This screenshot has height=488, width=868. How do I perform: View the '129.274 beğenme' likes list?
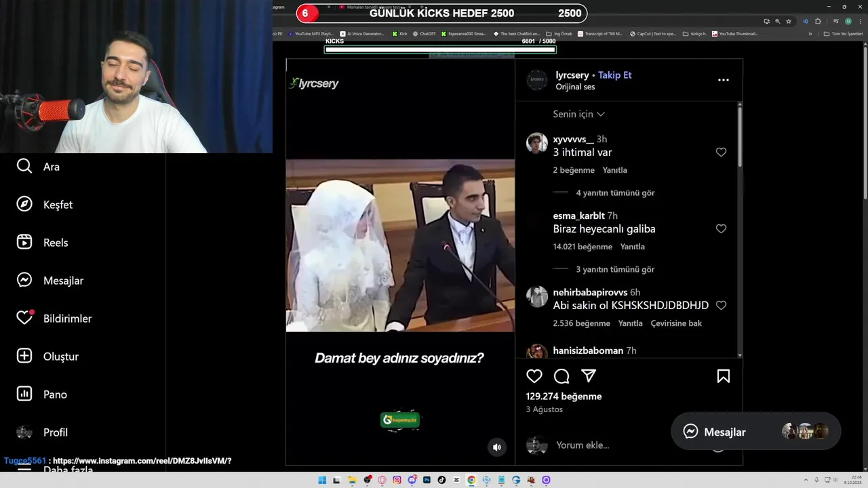coord(564,396)
